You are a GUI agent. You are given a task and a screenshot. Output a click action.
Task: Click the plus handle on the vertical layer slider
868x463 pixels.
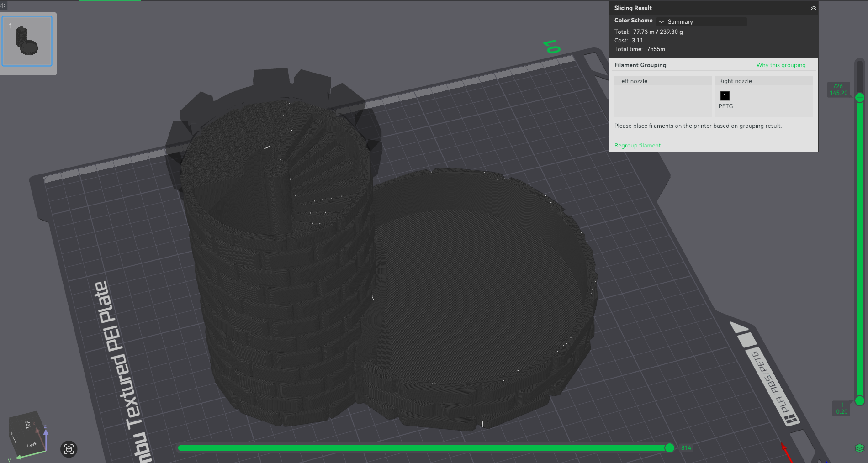click(860, 98)
